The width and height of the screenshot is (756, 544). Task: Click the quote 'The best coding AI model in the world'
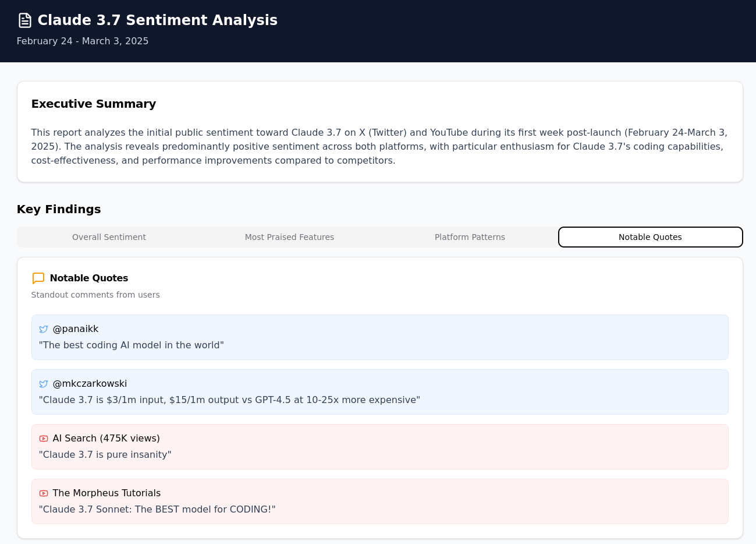(132, 345)
